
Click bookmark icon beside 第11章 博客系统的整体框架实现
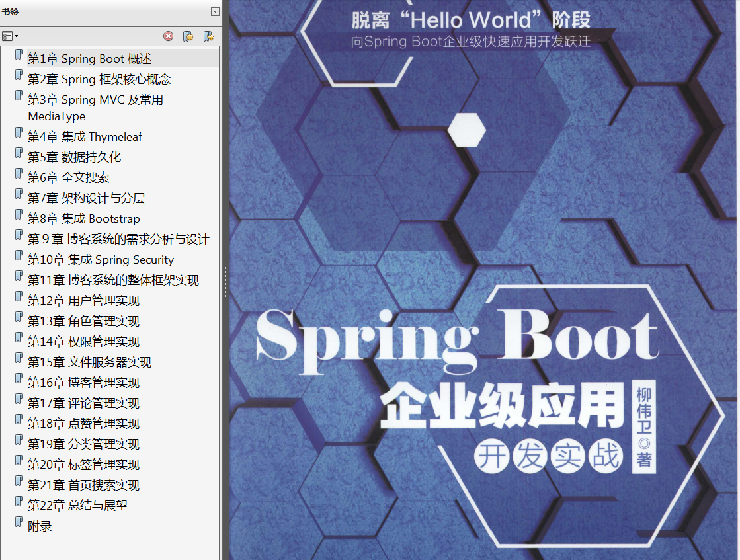[19, 276]
